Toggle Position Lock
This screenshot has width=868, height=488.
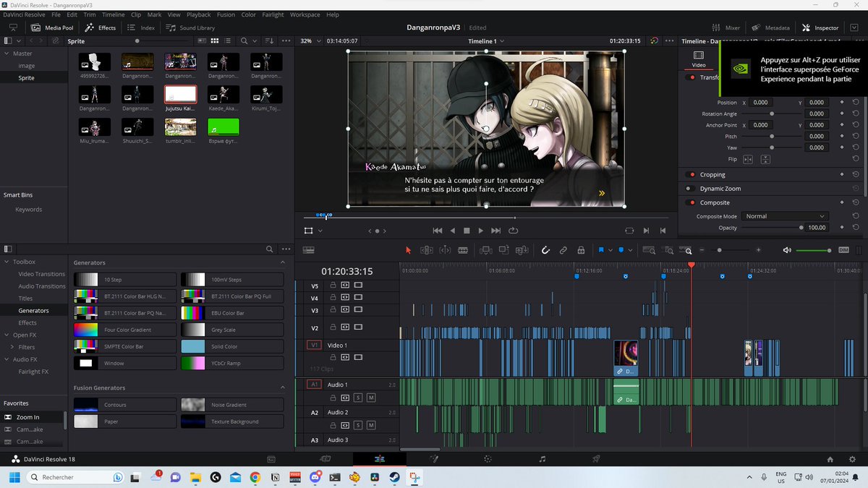[581, 250]
